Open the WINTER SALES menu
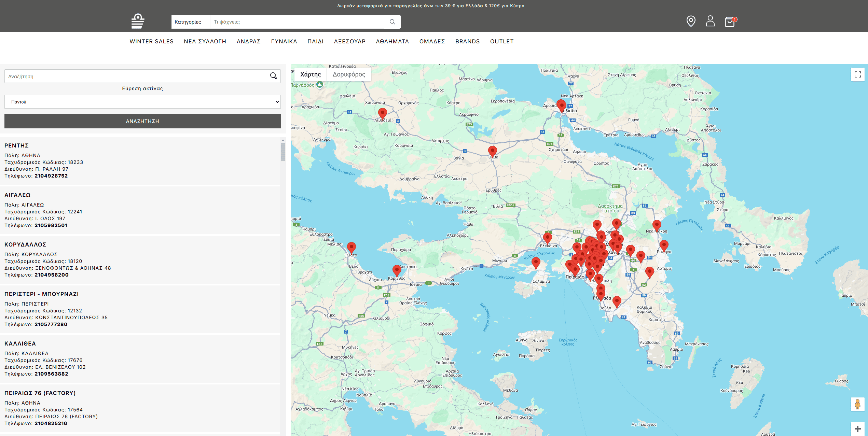Image resolution: width=868 pixels, height=436 pixels. (152, 42)
